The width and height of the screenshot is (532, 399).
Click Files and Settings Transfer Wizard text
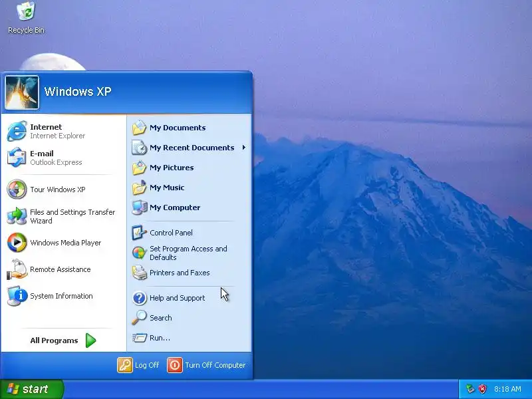coord(72,217)
